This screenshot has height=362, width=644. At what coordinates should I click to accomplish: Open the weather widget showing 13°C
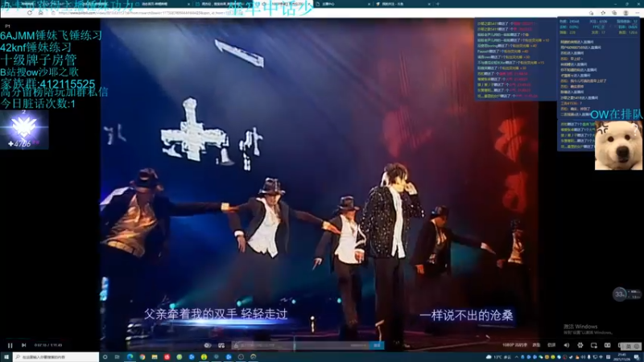click(499, 357)
